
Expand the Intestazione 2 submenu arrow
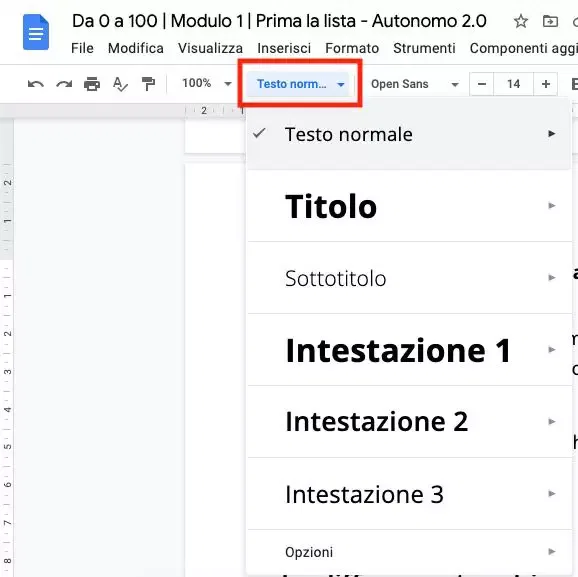tap(551, 421)
